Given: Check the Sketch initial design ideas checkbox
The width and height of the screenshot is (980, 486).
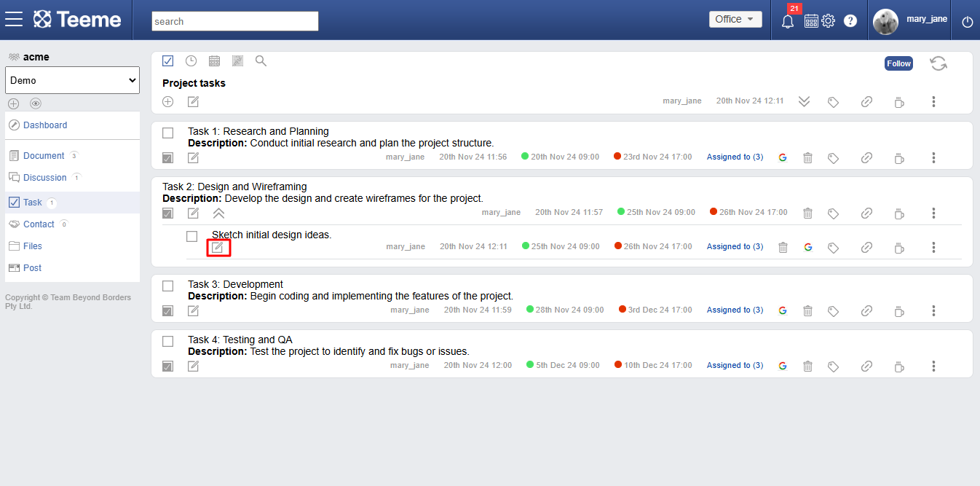Looking at the screenshot, I should point(192,236).
